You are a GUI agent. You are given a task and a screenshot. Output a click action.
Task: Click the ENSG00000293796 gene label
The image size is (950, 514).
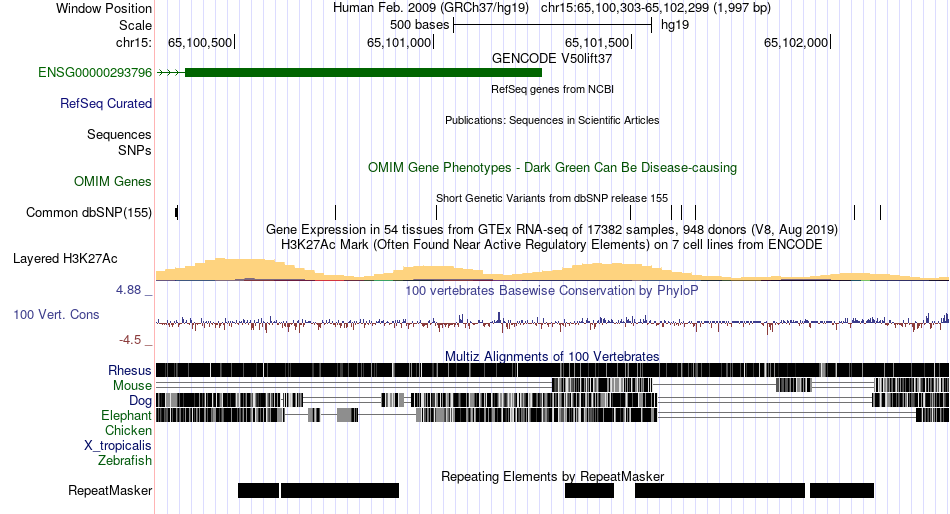click(95, 73)
